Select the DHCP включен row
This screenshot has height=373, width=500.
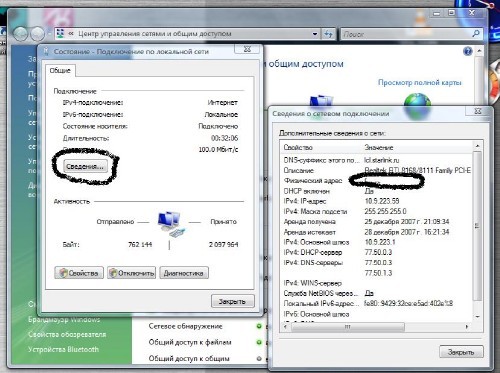point(377,191)
